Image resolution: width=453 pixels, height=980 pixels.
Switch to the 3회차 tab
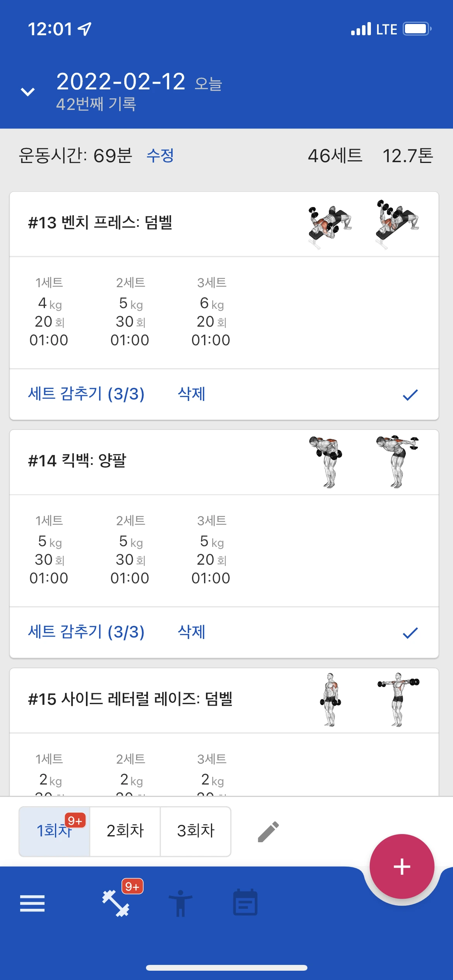(x=196, y=831)
